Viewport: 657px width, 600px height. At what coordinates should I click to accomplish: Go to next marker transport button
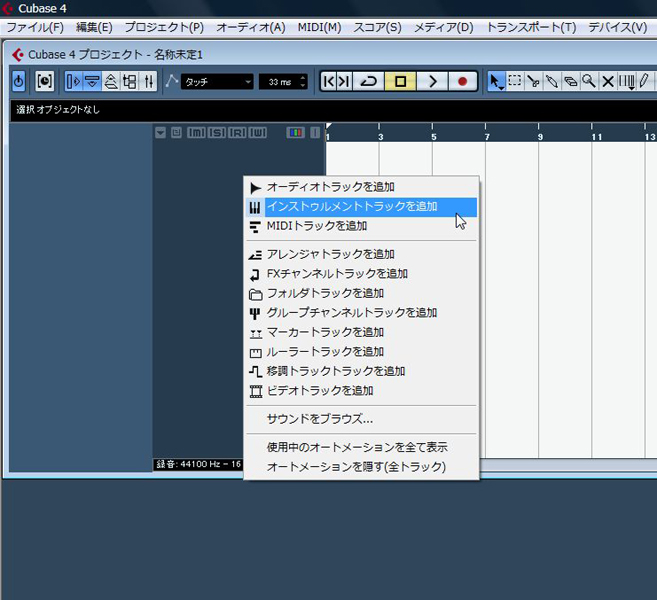pos(344,81)
